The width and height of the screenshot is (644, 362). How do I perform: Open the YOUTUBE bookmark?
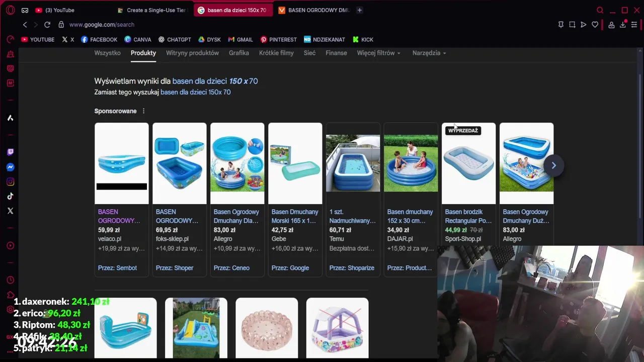click(x=38, y=40)
